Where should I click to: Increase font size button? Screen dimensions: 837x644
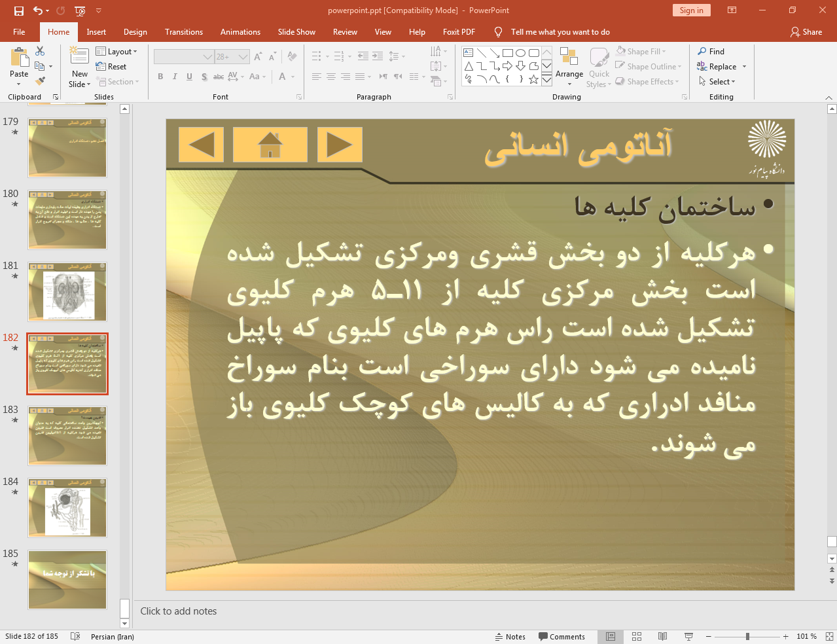pyautogui.click(x=258, y=57)
